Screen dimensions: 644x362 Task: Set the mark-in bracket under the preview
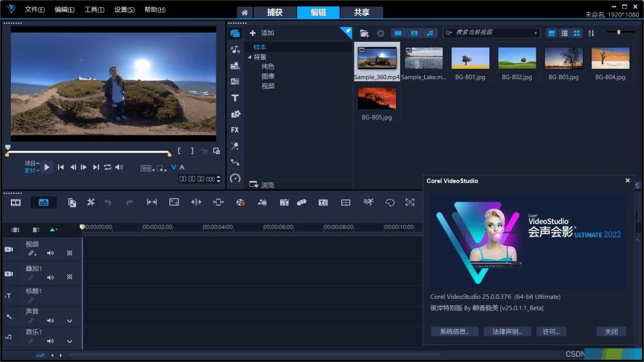[x=180, y=151]
